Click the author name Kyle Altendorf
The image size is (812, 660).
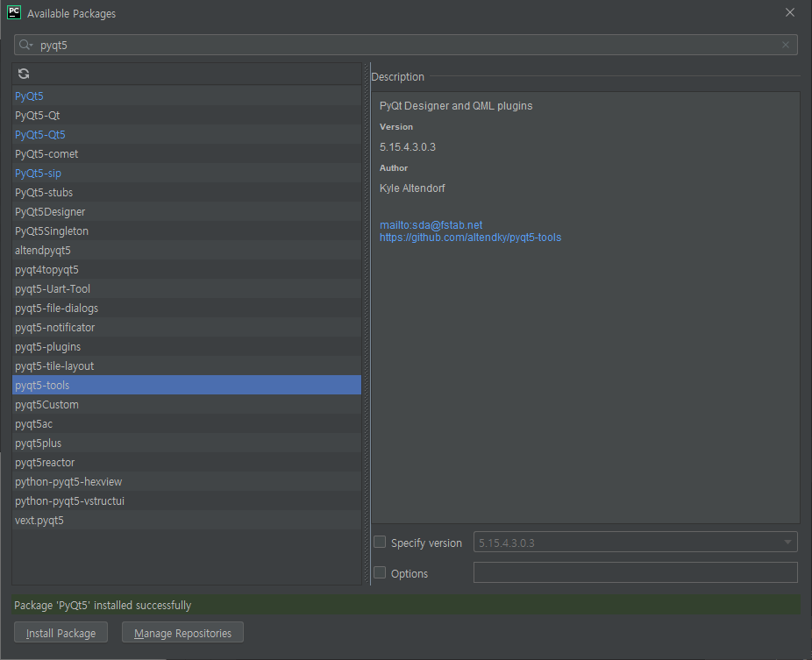click(412, 188)
